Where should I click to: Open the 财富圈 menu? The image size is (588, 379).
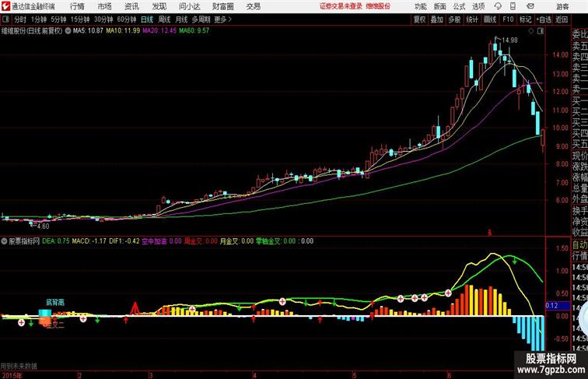click(222, 6)
